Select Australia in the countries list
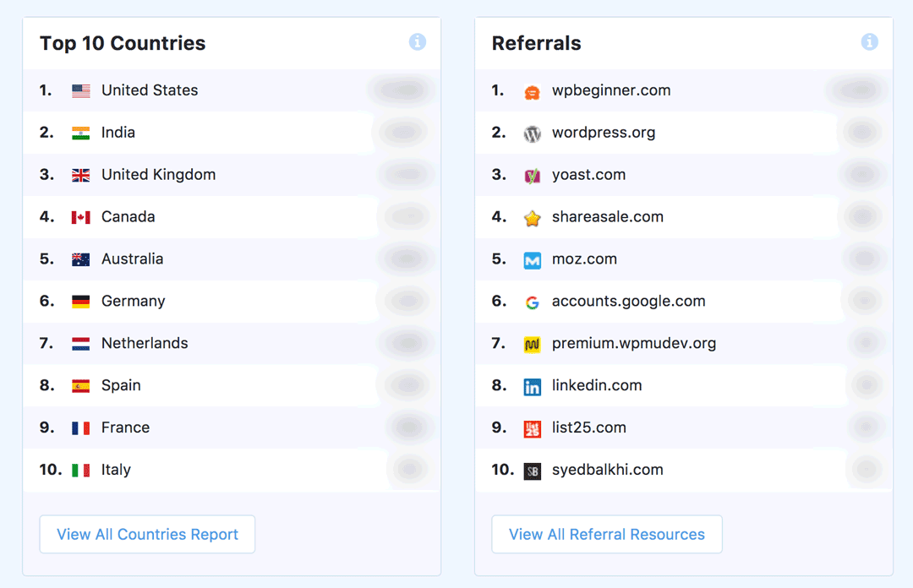Viewport: 913px width, 588px height. pos(132,259)
